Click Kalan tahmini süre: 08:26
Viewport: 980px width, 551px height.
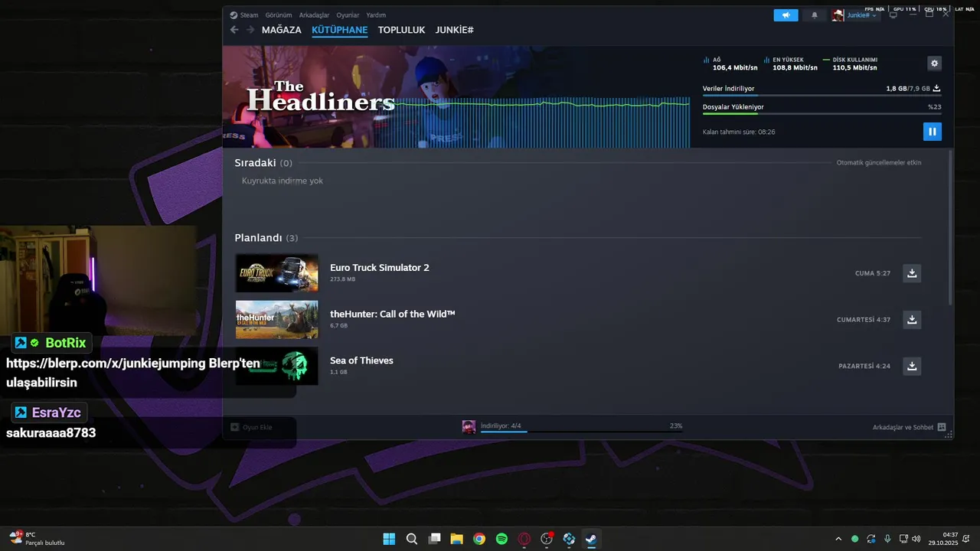point(739,132)
